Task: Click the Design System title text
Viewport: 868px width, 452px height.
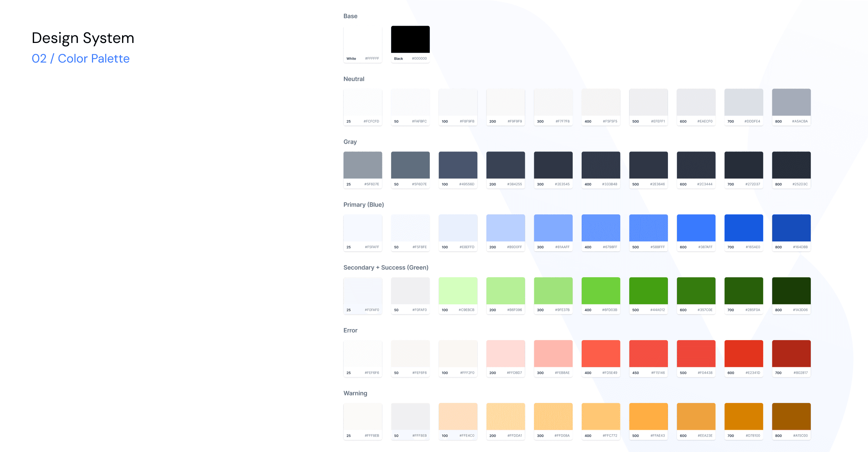Action: [x=83, y=38]
